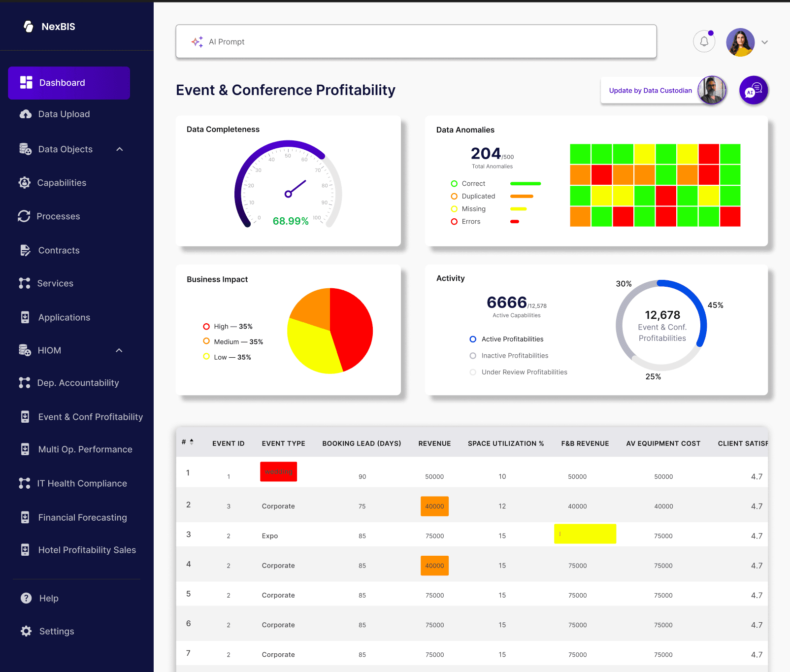The width and height of the screenshot is (790, 672).
Task: Sort table by the # column arrows
Action: click(192, 442)
